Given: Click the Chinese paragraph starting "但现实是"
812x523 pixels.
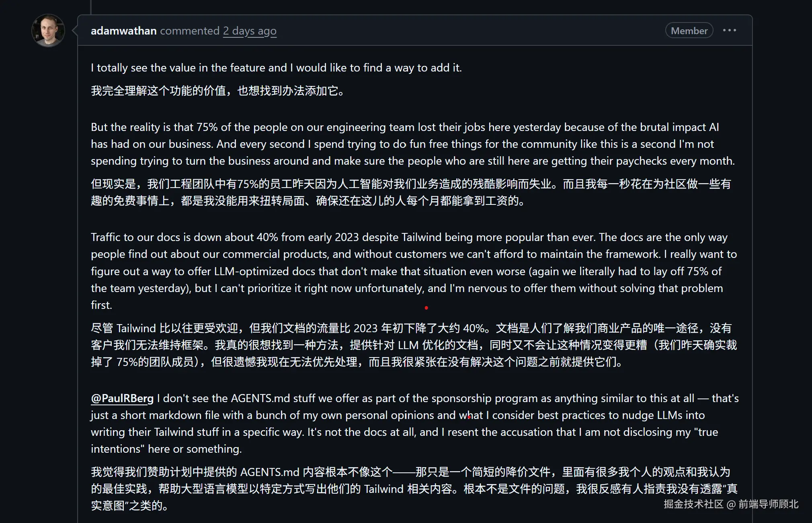Looking at the screenshot, I should [411, 192].
